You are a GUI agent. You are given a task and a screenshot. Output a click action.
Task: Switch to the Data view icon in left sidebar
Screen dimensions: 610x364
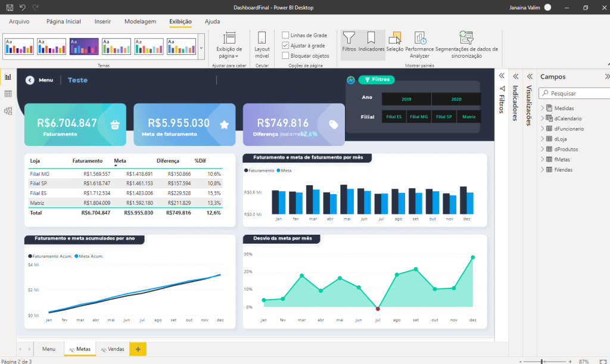[8, 94]
